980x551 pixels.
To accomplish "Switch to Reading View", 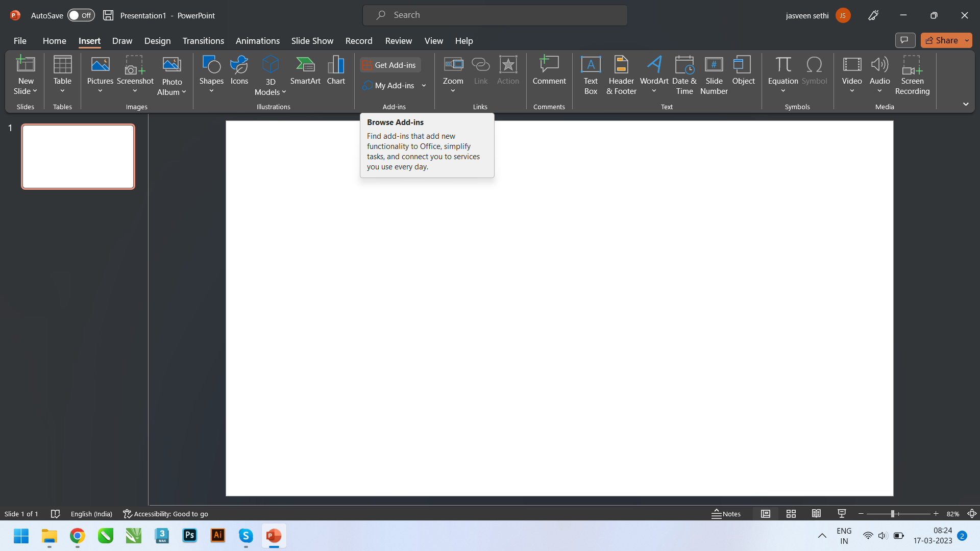I will tap(816, 514).
